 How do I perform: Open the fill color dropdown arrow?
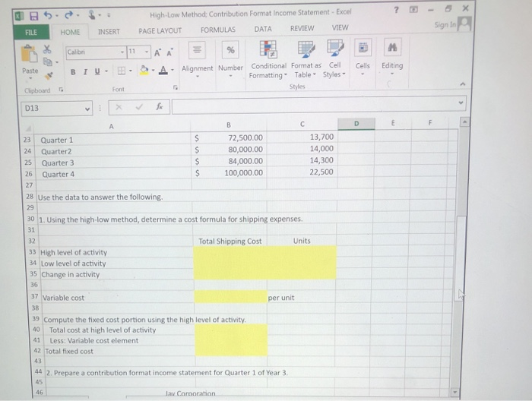(153, 71)
